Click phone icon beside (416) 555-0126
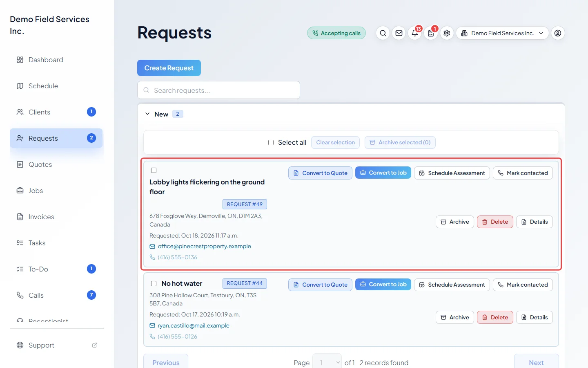588x368 pixels. coord(152,337)
